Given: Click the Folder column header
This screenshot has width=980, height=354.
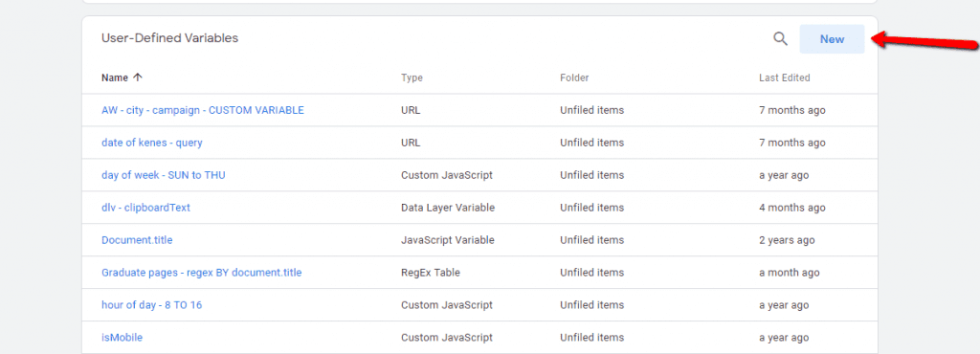Looking at the screenshot, I should [x=574, y=78].
